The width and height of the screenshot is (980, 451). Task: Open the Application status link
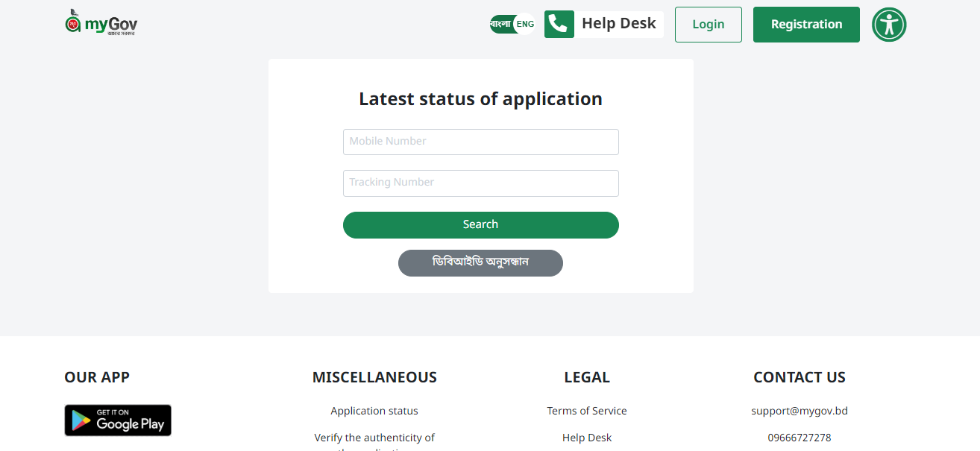(374, 410)
